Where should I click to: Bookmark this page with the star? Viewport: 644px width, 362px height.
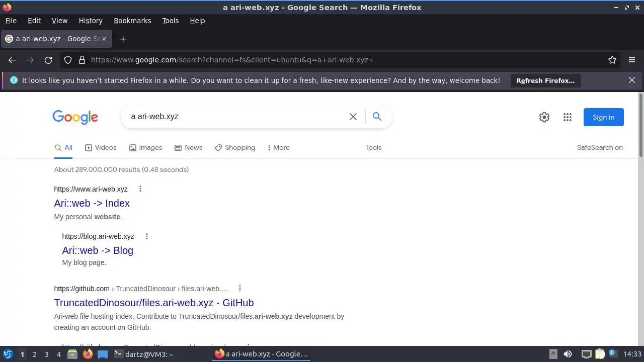click(612, 60)
